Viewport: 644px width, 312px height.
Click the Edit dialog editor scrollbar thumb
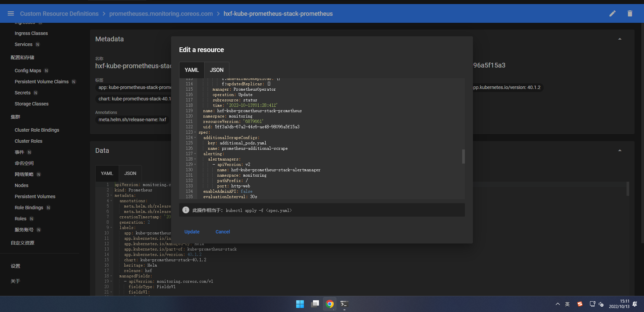point(463,157)
